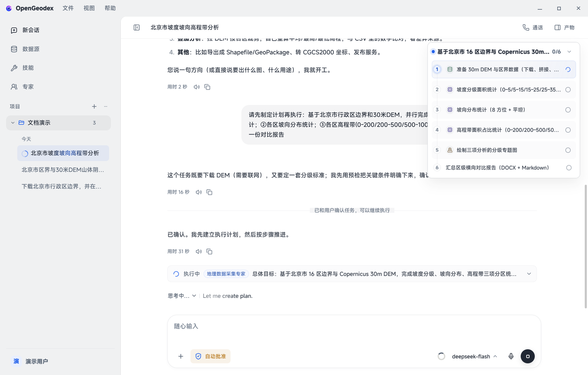Play audio for the 用时 31 秒 reply
Image resolution: width=588 pixels, height=375 pixels.
(199, 252)
